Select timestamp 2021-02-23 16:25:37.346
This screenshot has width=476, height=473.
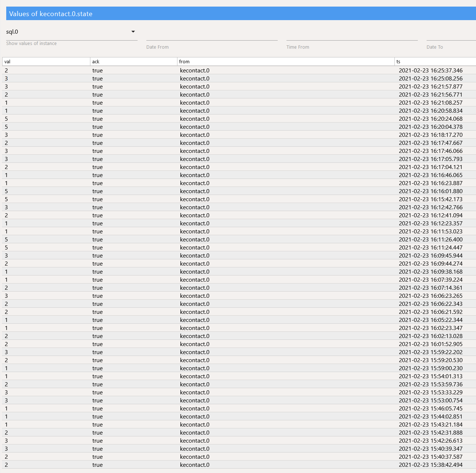[x=431, y=71]
